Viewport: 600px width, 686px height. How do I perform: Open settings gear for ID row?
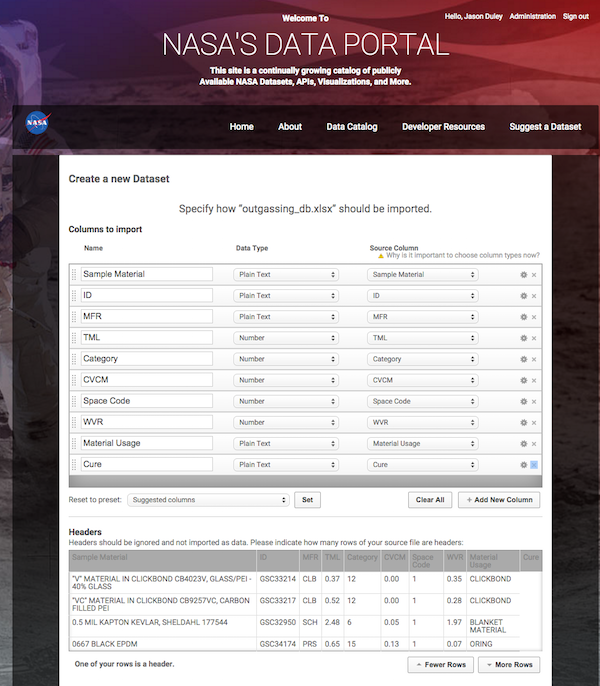tap(523, 296)
